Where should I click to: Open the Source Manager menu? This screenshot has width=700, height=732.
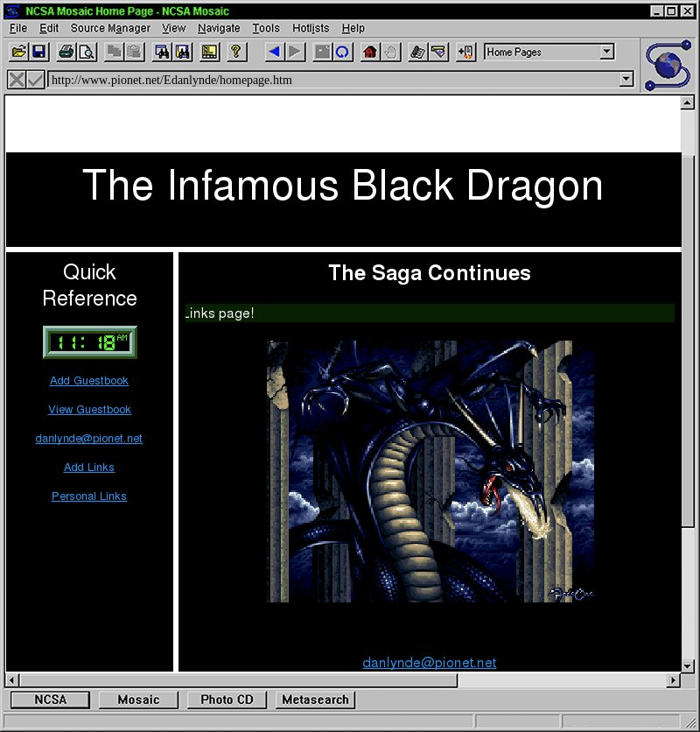pyautogui.click(x=110, y=28)
